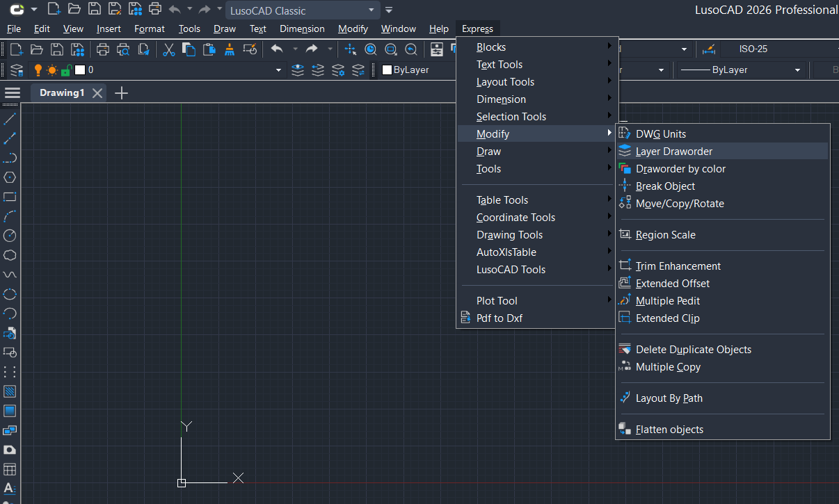Select the Hatch tool in left toolbar

[10, 391]
